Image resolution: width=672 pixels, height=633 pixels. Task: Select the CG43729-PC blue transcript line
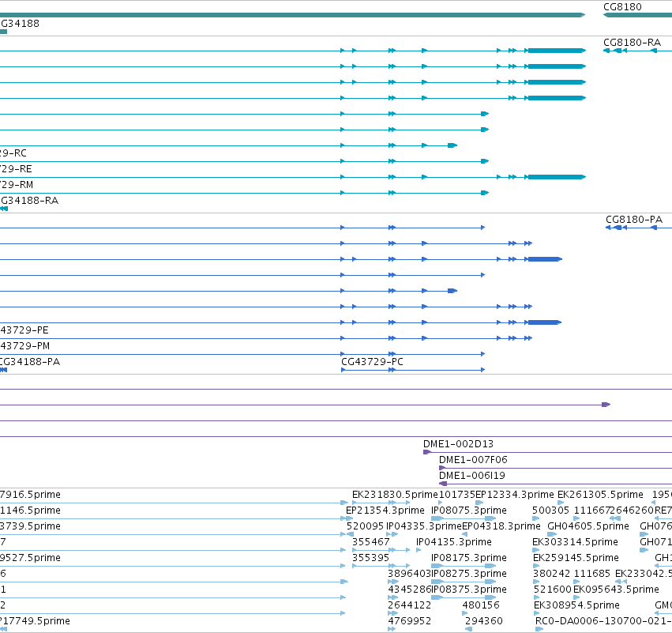[413, 370]
